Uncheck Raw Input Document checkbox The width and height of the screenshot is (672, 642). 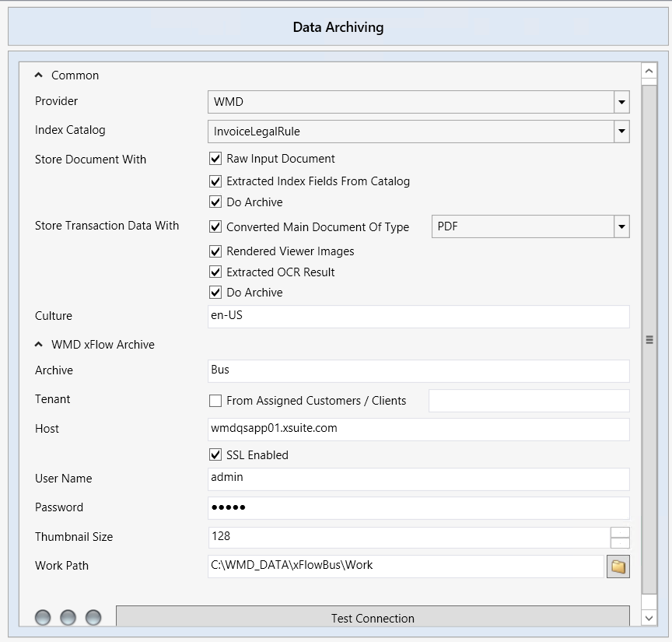[x=215, y=159]
